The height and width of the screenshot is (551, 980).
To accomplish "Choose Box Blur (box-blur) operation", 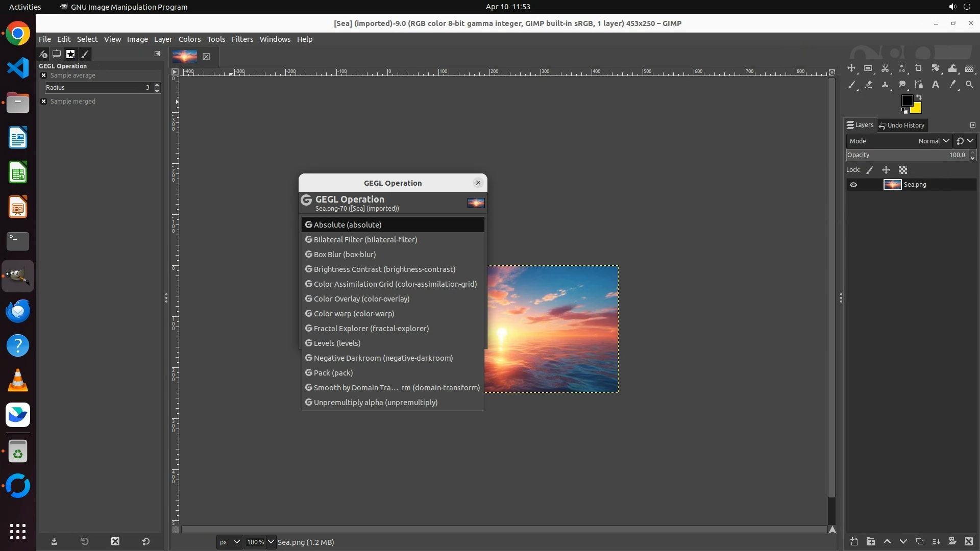I will tap(345, 254).
